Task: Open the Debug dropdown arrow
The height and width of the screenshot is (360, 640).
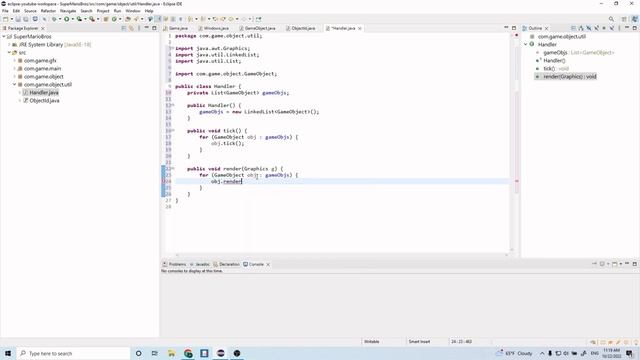Action: click(60, 19)
